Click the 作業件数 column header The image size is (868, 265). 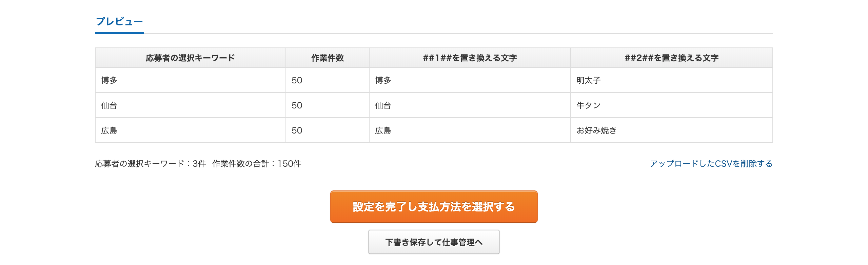point(327,58)
